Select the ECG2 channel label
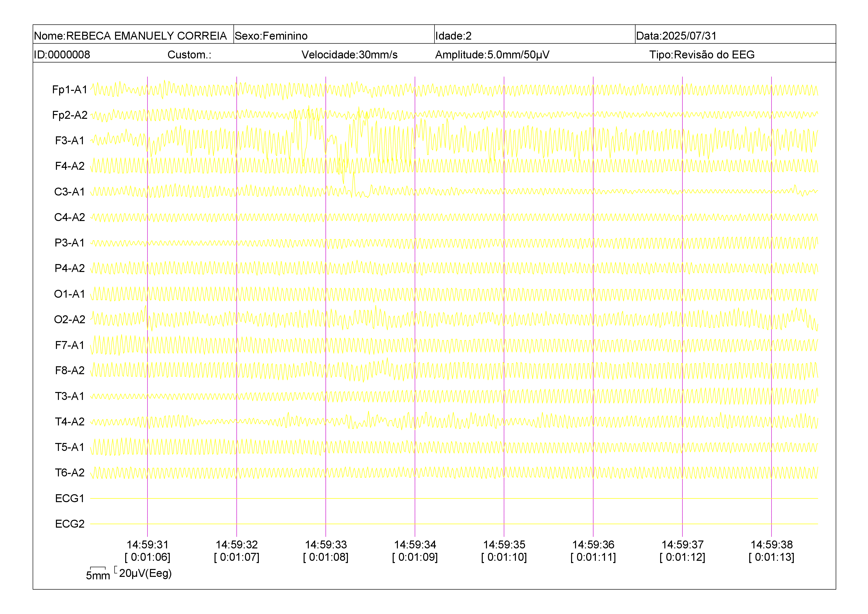Viewport: 868px width, 614px height. 70,524
